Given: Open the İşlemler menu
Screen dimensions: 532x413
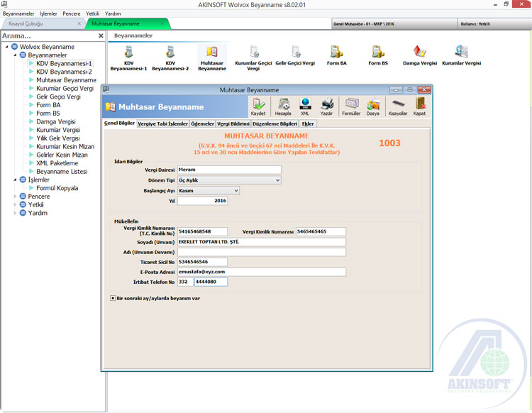Looking at the screenshot, I should coord(48,13).
